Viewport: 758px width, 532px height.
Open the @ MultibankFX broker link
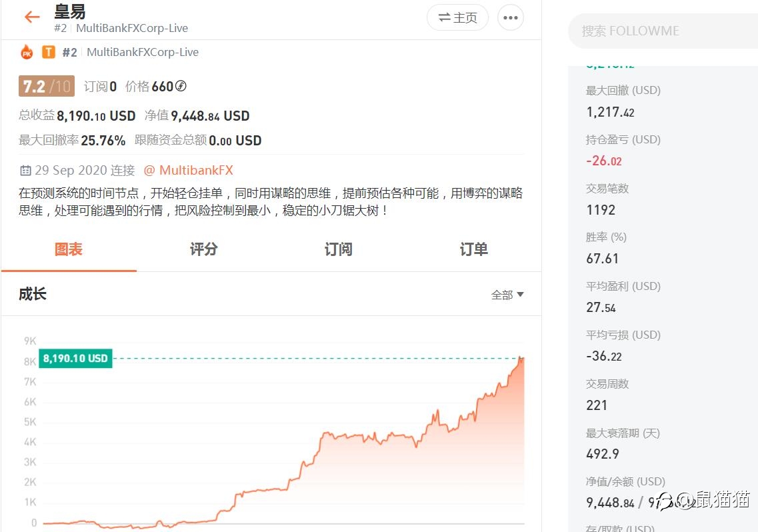coord(189,170)
